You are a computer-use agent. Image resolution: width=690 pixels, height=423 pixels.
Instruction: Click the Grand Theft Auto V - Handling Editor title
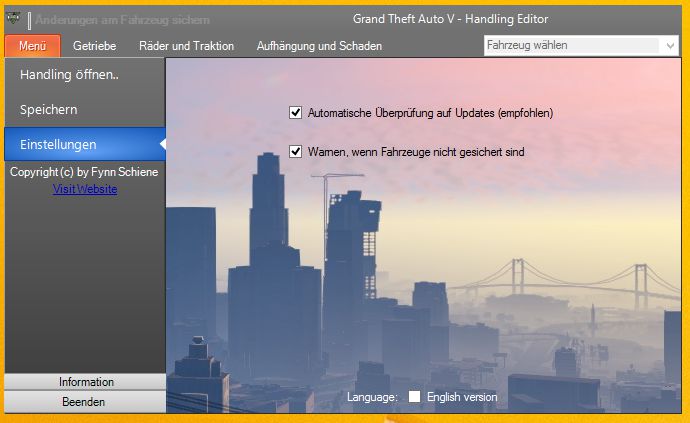coord(451,19)
